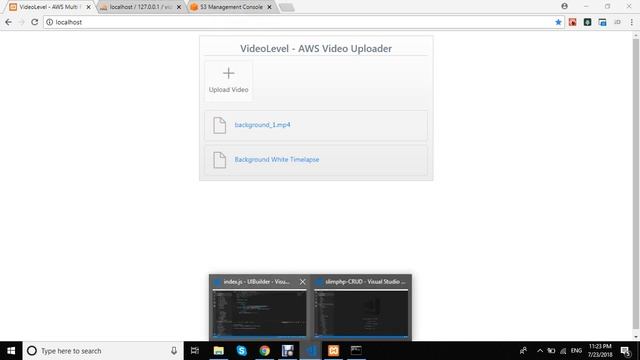Viewport: 640px width, 360px height.
Task: Open Chrome three-dot menu
Action: point(631,22)
